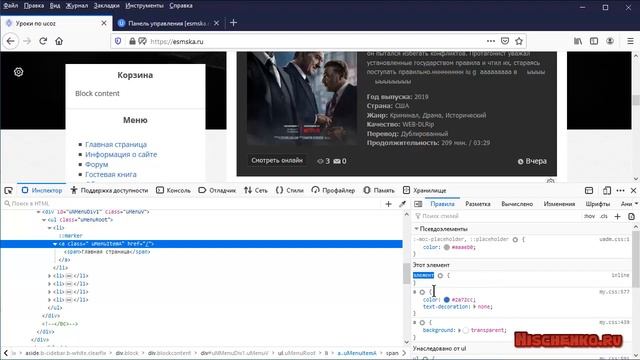Open the Память tab
Viewport: 640px width, 360px height.
tap(379, 191)
